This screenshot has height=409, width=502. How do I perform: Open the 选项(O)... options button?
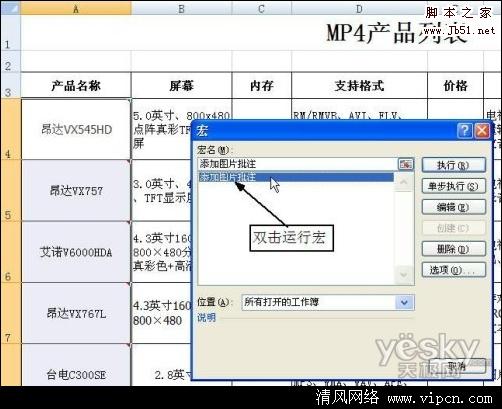click(453, 270)
